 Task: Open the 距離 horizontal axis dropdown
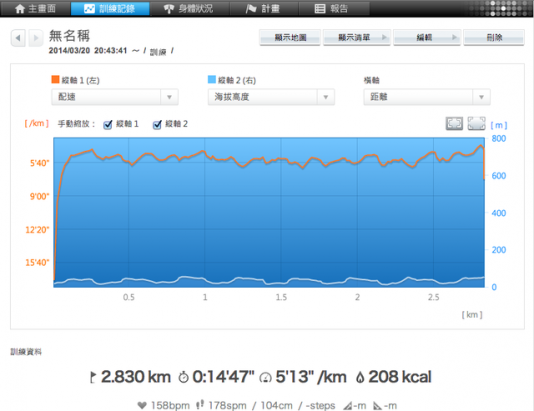pos(427,97)
